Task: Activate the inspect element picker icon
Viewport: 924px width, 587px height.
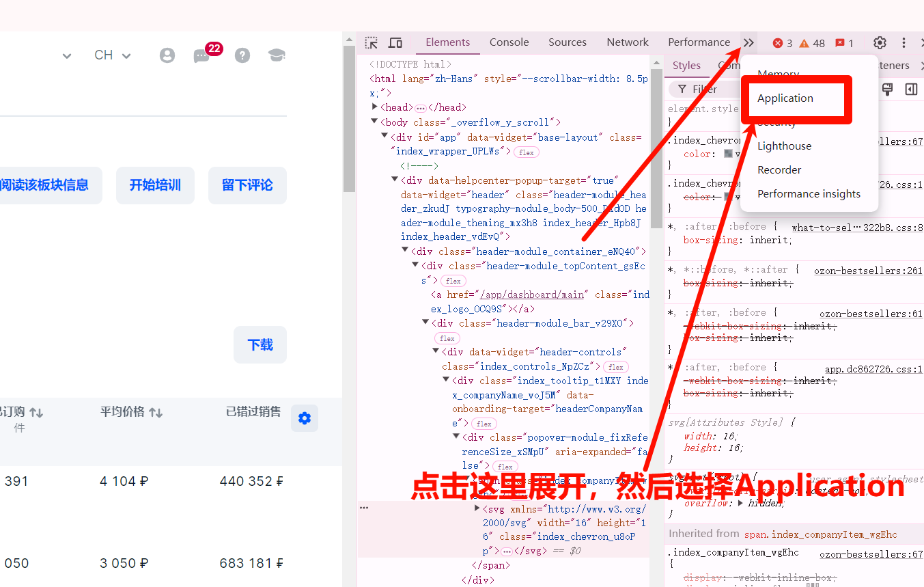Action: click(371, 42)
